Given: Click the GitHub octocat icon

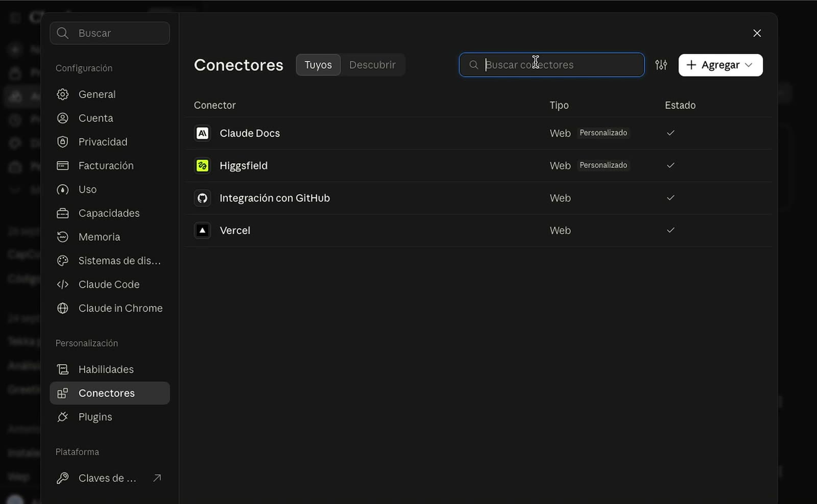Looking at the screenshot, I should (x=202, y=198).
